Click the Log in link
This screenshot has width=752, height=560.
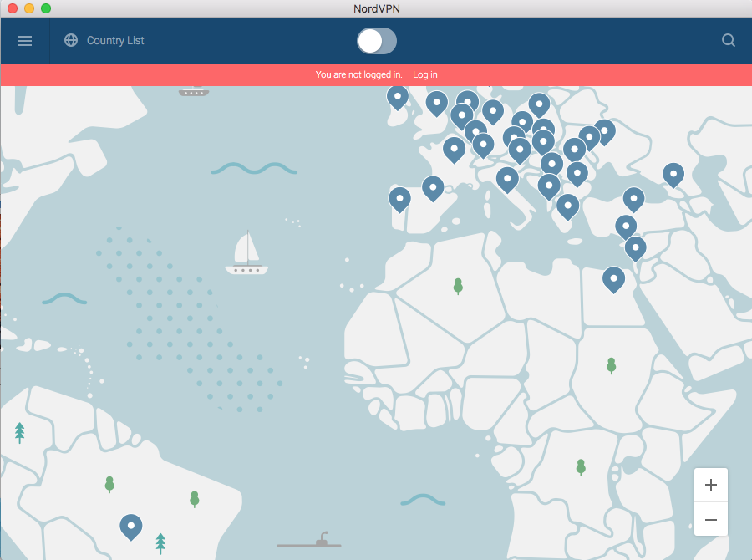[424, 74]
